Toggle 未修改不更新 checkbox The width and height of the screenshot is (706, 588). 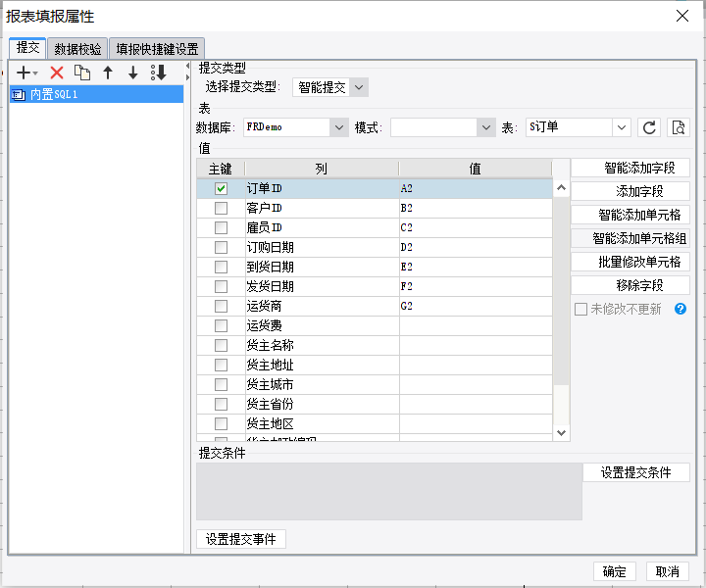(580, 309)
